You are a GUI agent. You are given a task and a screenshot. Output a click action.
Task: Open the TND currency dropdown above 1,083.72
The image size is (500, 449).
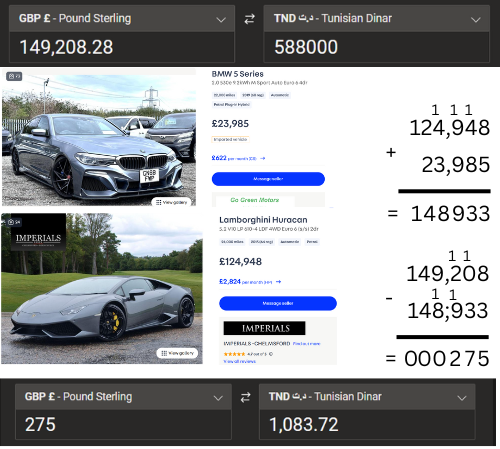point(367,397)
